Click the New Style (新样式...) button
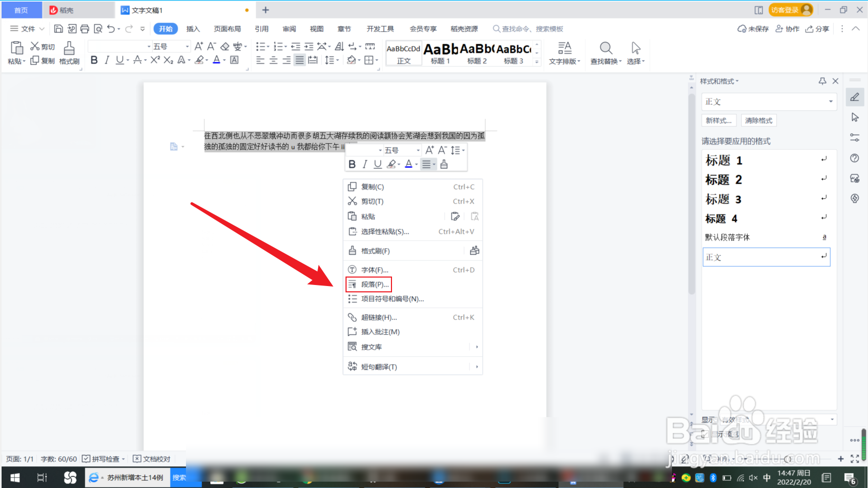The width and height of the screenshot is (868, 488). [719, 121]
